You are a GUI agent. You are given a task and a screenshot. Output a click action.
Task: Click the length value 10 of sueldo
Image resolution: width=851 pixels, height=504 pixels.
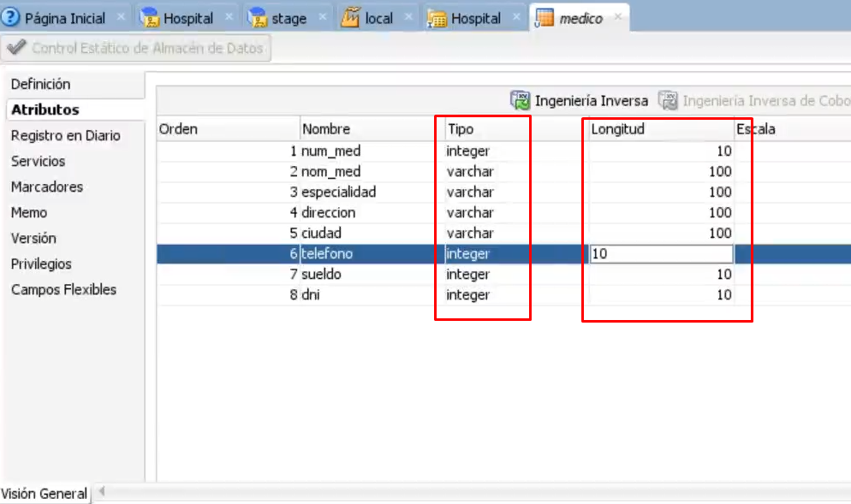[x=724, y=275]
